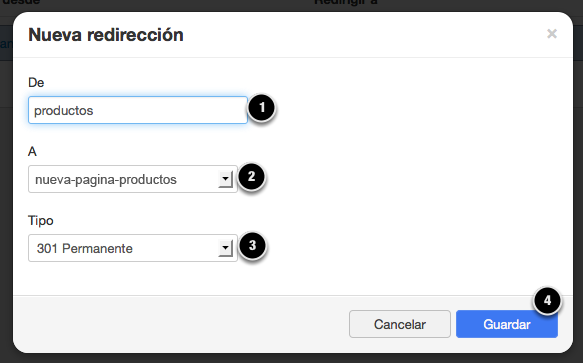583x363 pixels.
Task: Click the dark overlay below the dialog
Action: tap(292, 359)
